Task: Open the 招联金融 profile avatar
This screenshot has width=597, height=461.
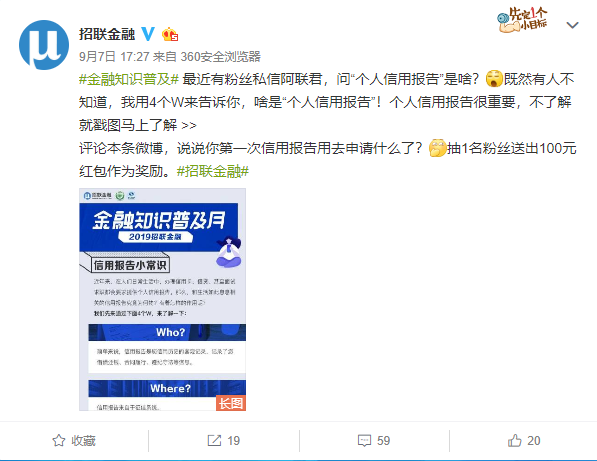Action: coord(44,45)
